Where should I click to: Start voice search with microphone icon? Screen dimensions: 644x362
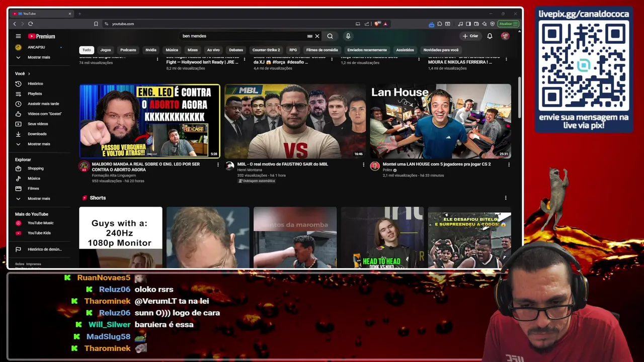[x=348, y=36]
